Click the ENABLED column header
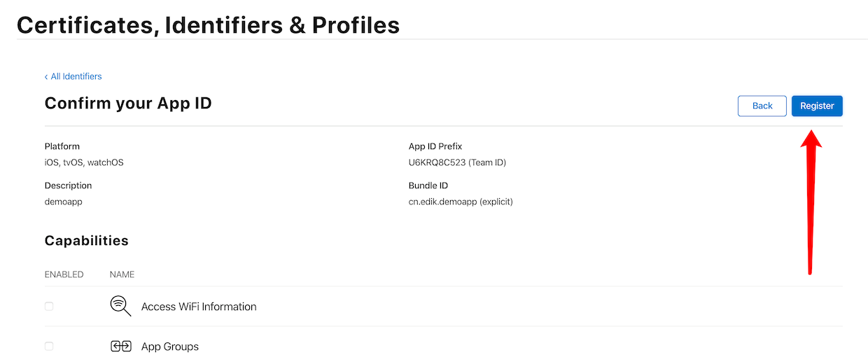Image resolution: width=868 pixels, height=357 pixels. click(x=64, y=274)
